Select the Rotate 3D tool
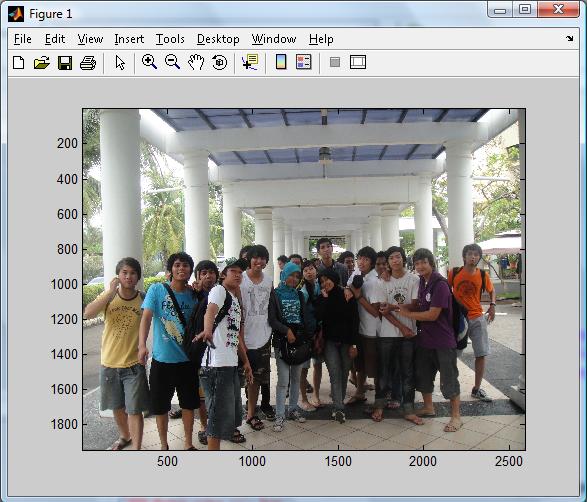 (x=219, y=62)
